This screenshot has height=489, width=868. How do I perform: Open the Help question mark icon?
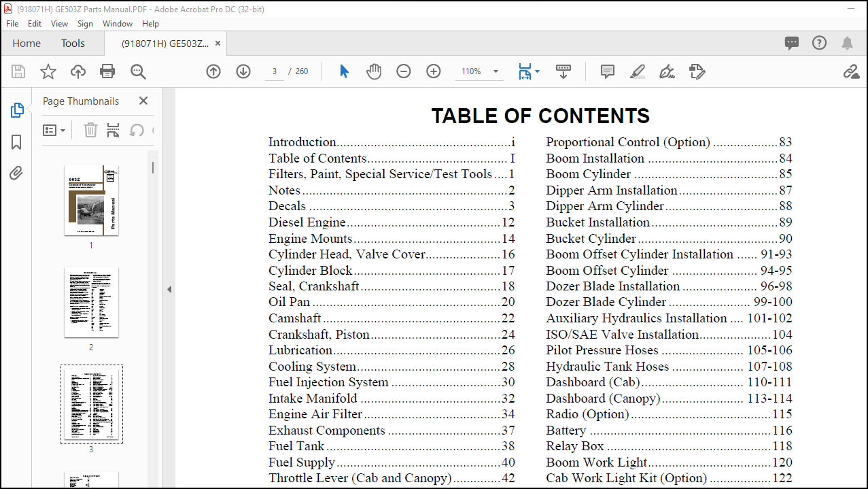(x=819, y=43)
